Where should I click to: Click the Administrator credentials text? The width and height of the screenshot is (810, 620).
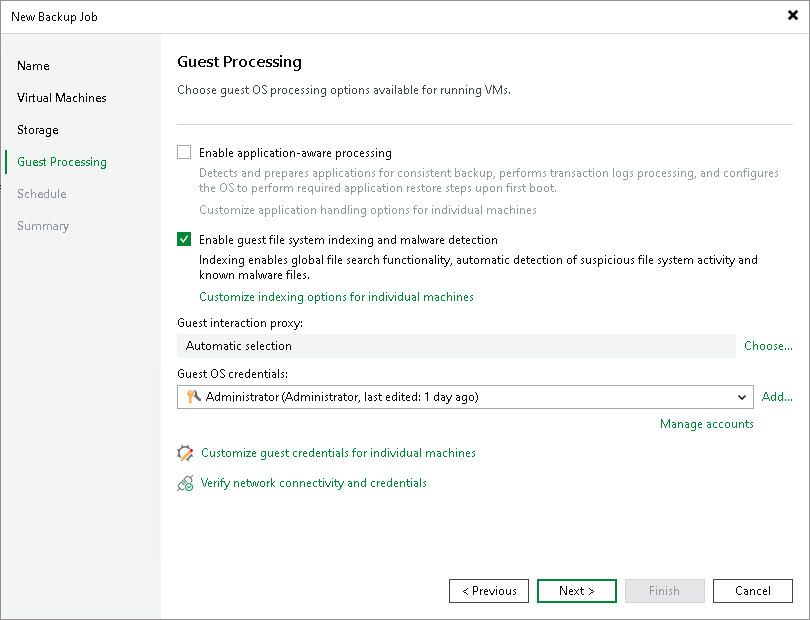tap(342, 397)
